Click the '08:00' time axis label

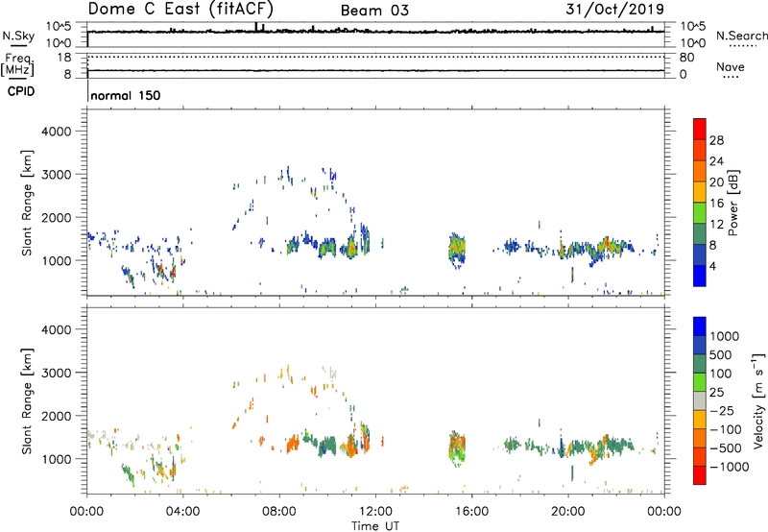(279, 512)
